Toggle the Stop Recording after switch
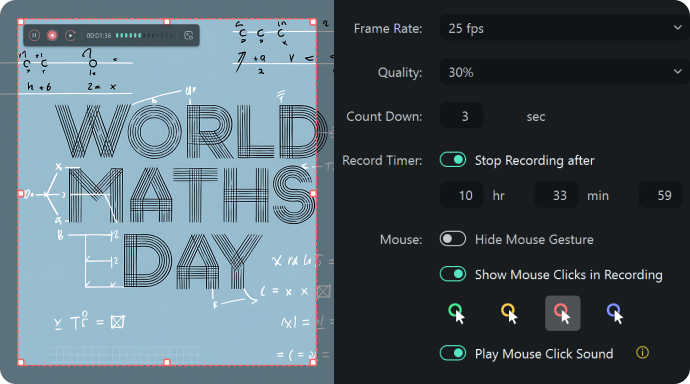The height and width of the screenshot is (384, 690). point(453,160)
